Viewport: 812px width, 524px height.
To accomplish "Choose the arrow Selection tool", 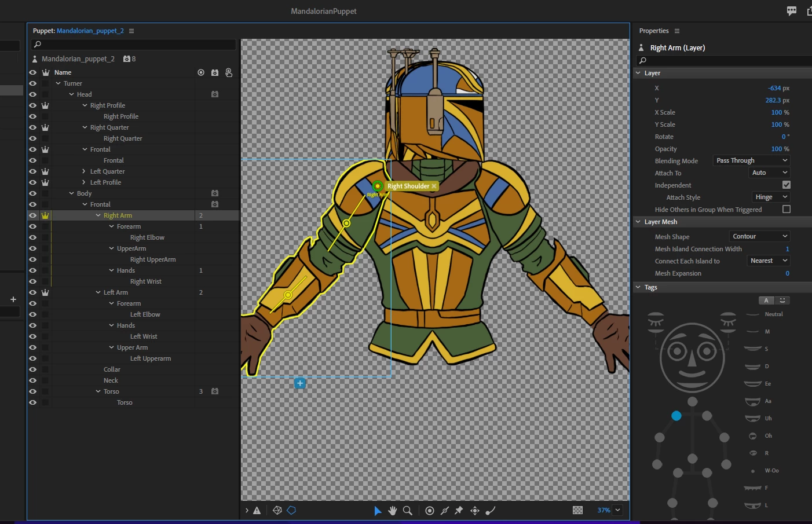I will (x=378, y=510).
